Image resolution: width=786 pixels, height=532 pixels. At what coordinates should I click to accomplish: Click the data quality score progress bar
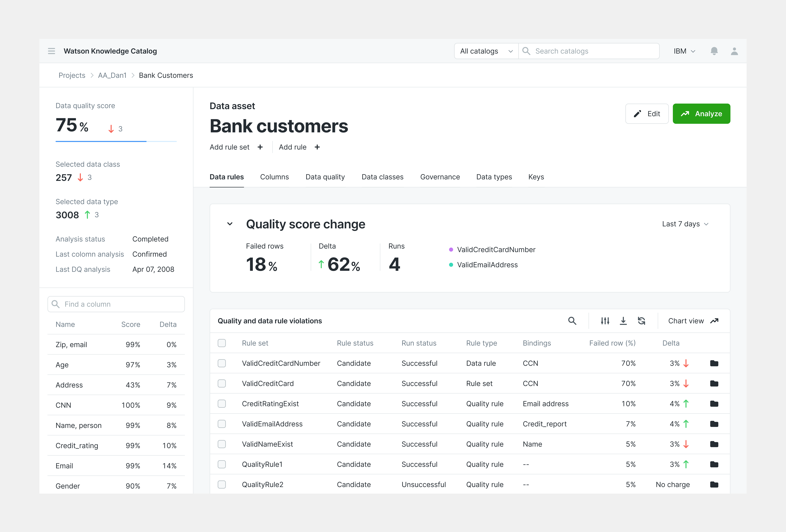pyautogui.click(x=116, y=141)
